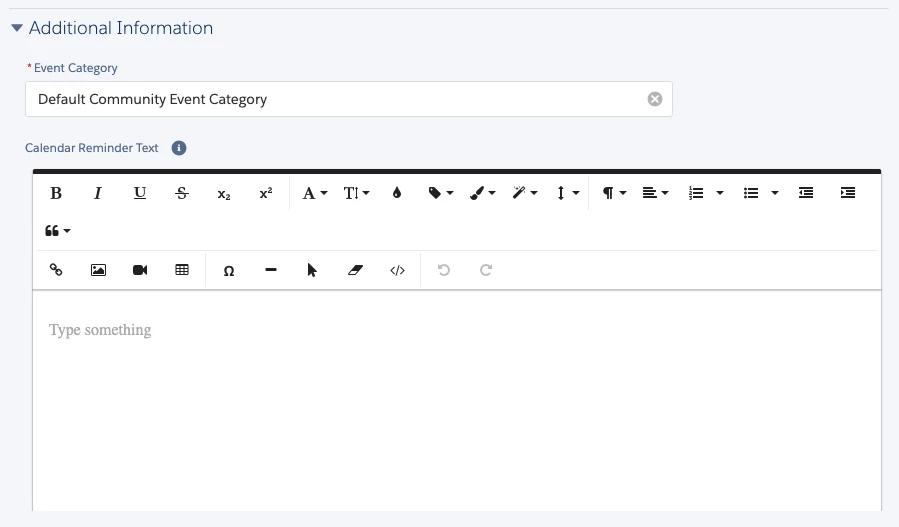Insert an unordered bullet list

(751, 193)
